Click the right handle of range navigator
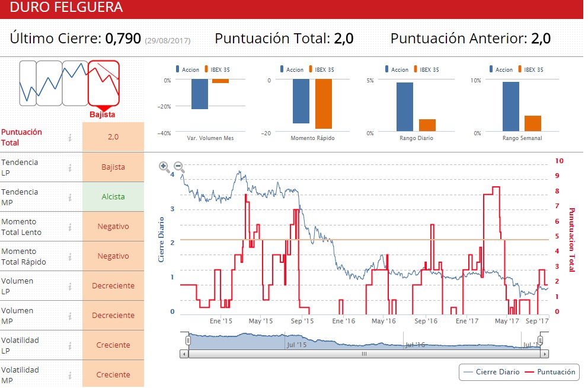 coord(540,341)
